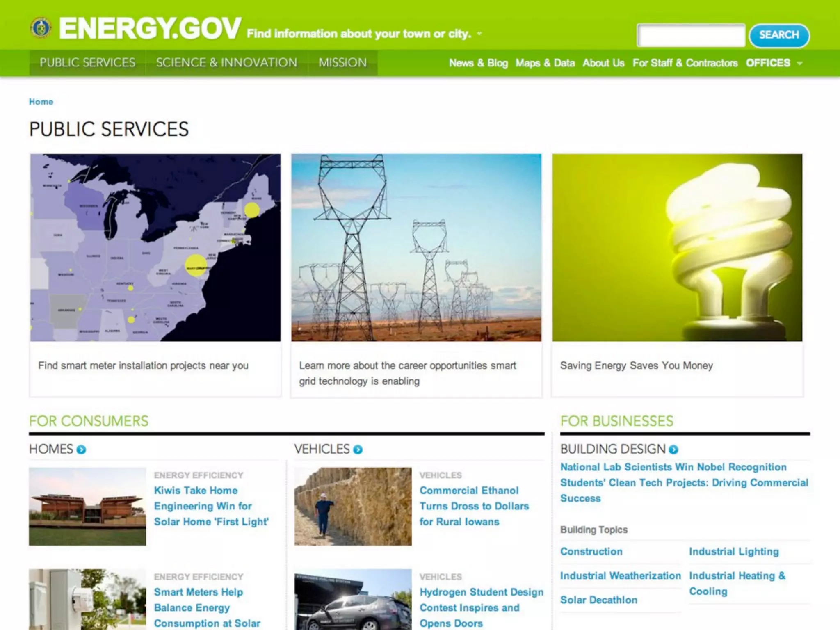Expand the OFFICES dropdown arrow

[799, 64]
